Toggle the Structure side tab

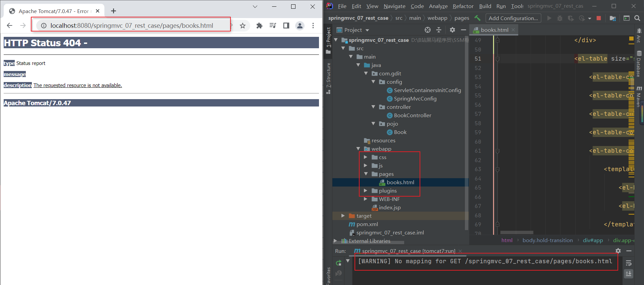point(328,78)
